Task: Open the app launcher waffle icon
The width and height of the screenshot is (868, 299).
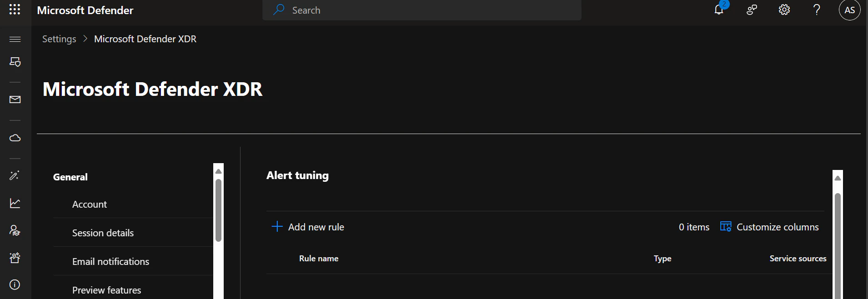Action: point(15,10)
